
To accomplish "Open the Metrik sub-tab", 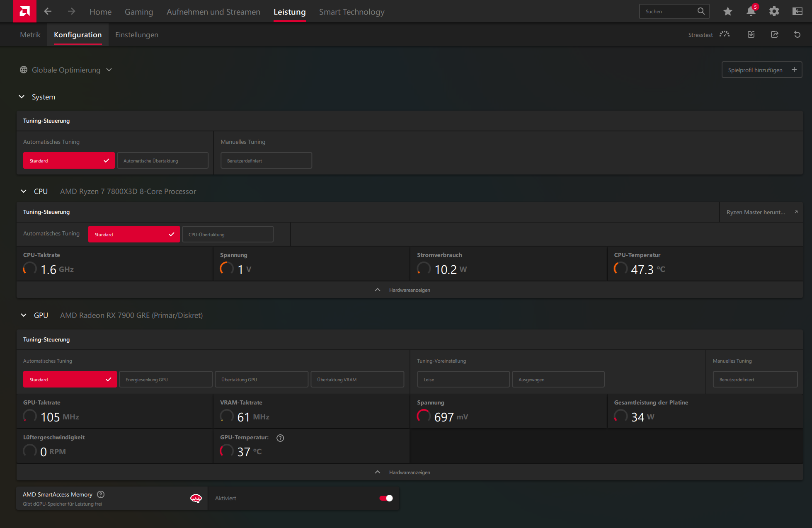I will pos(30,35).
